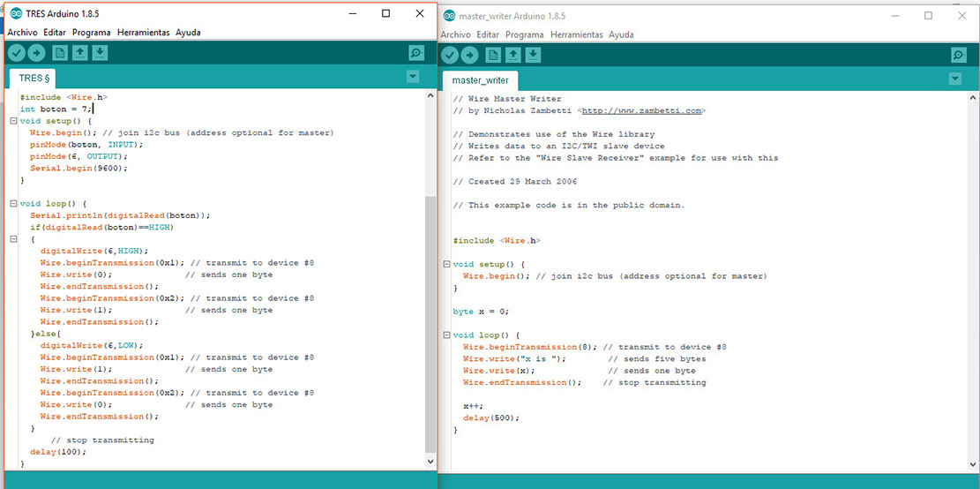Open Editar menu in master_writer window
Image resolution: width=980 pixels, height=489 pixels.
(x=488, y=35)
